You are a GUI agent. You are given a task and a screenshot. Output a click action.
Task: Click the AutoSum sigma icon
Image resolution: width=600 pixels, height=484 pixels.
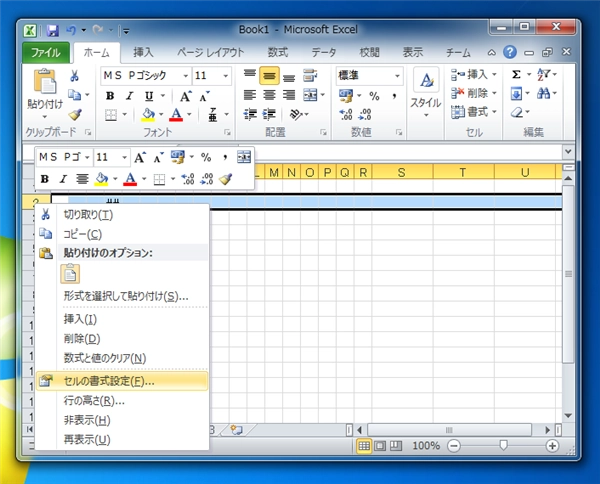pyautogui.click(x=516, y=74)
